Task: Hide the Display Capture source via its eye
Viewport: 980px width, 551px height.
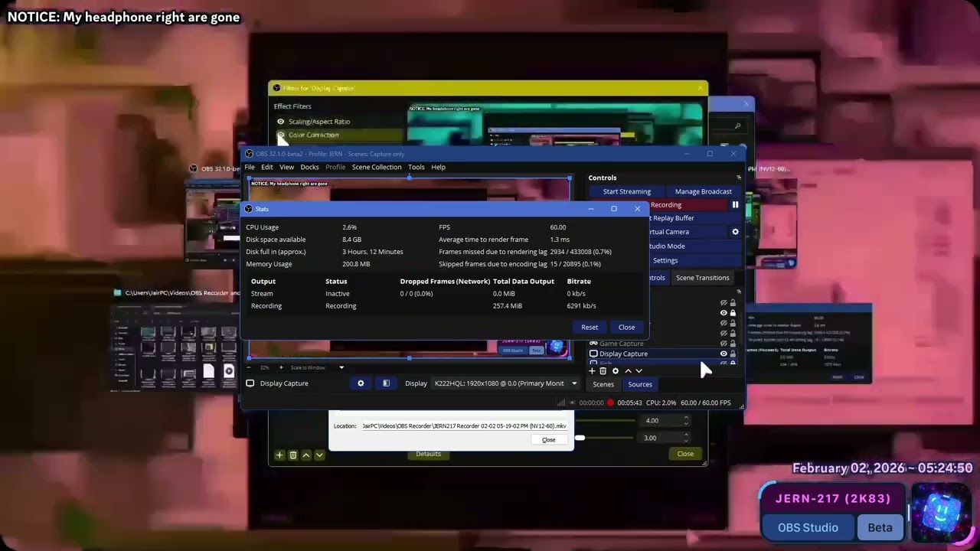Action: click(x=724, y=354)
